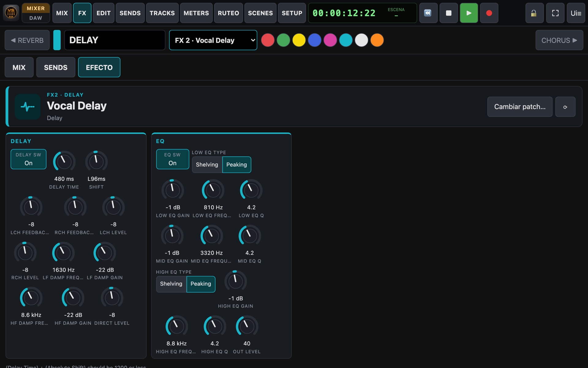Open the FX 2 · Vocal Delay dropdown
The image size is (588, 368).
point(213,40)
